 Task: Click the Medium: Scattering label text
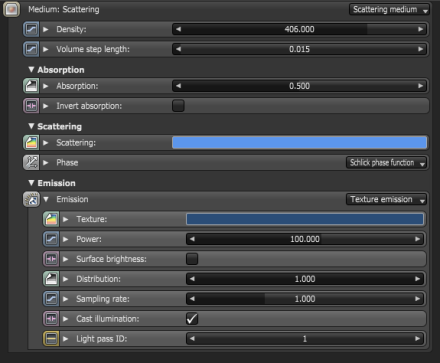pyautogui.click(x=64, y=9)
